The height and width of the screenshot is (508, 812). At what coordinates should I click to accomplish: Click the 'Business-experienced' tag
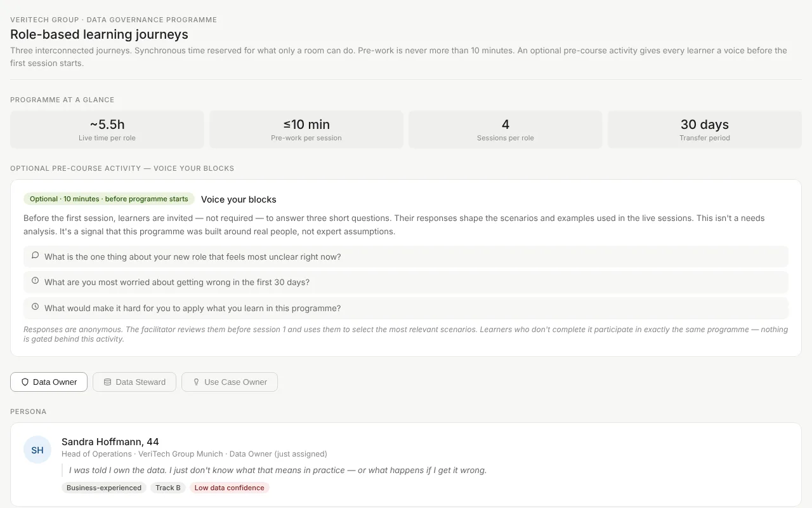[x=104, y=488]
